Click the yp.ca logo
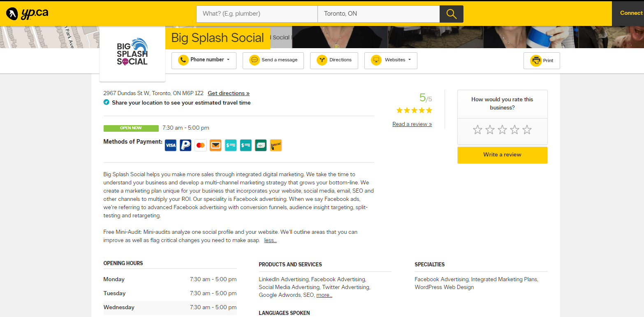 pyautogui.click(x=27, y=13)
